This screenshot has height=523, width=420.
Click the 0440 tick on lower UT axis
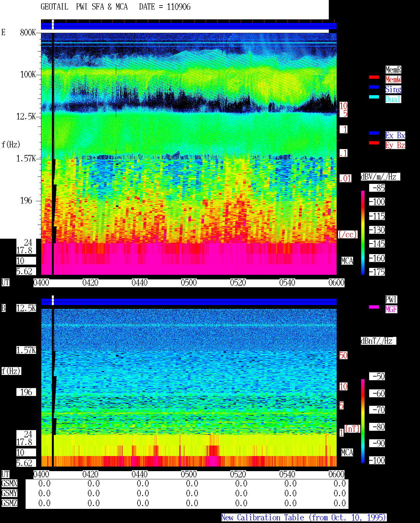140,474
